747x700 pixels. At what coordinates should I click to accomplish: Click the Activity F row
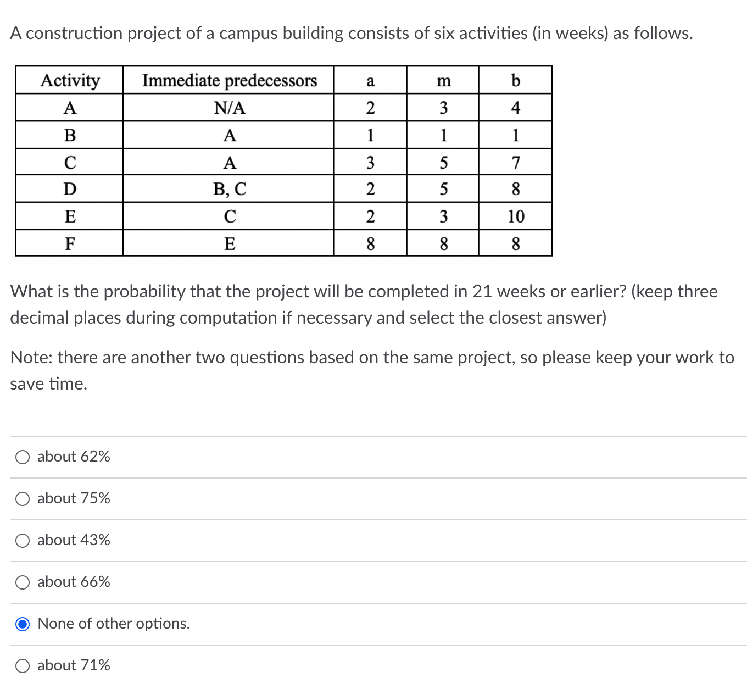tap(69, 243)
